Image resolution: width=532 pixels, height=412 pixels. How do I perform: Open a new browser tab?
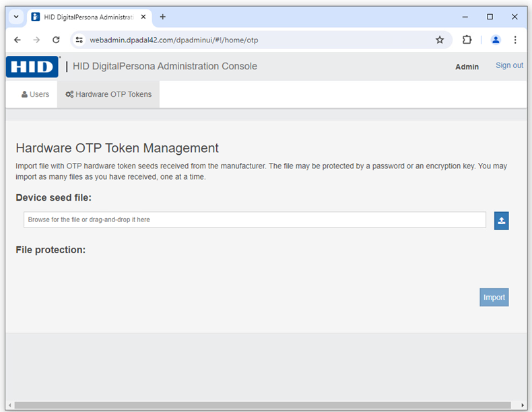(x=162, y=17)
